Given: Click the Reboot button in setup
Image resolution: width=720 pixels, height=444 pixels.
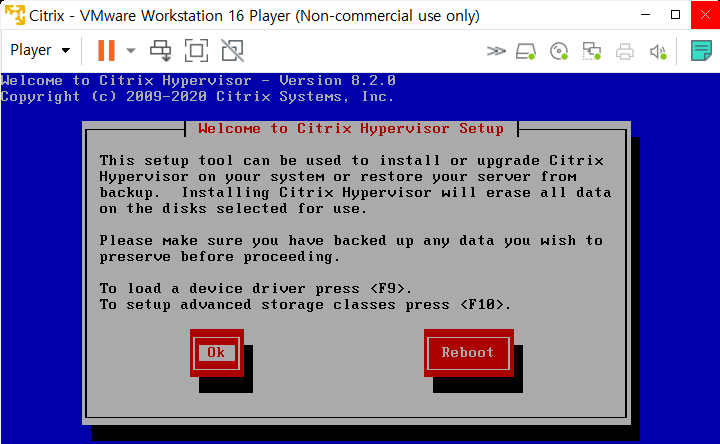Looking at the screenshot, I should [x=468, y=353].
